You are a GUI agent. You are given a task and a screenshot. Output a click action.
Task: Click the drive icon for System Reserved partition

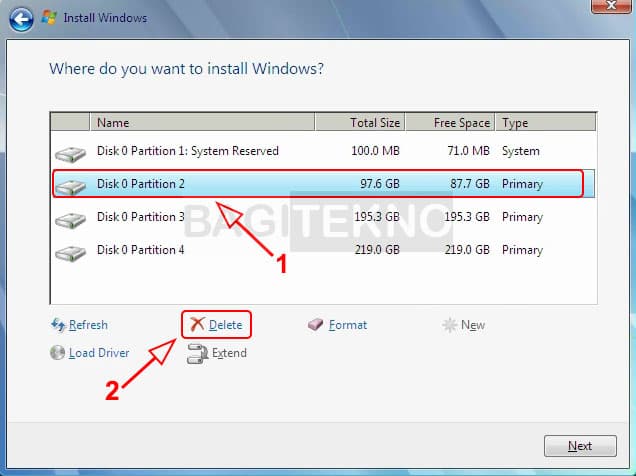click(71, 154)
